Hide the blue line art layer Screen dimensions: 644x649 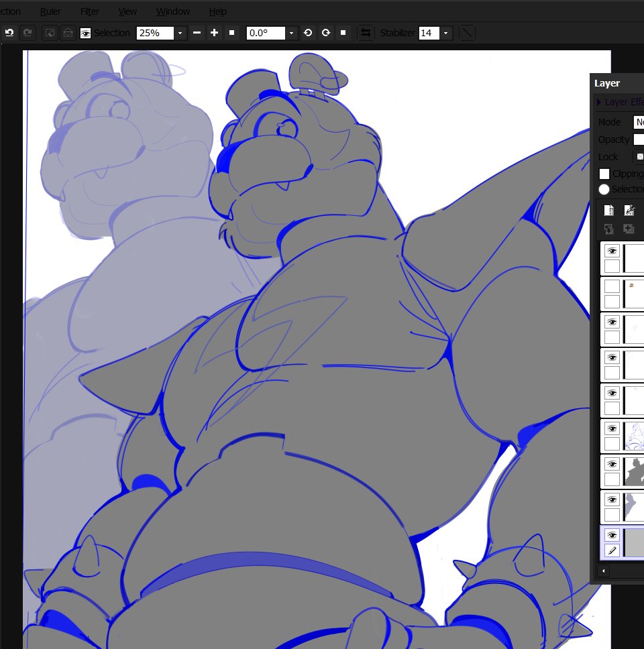pyautogui.click(x=612, y=429)
